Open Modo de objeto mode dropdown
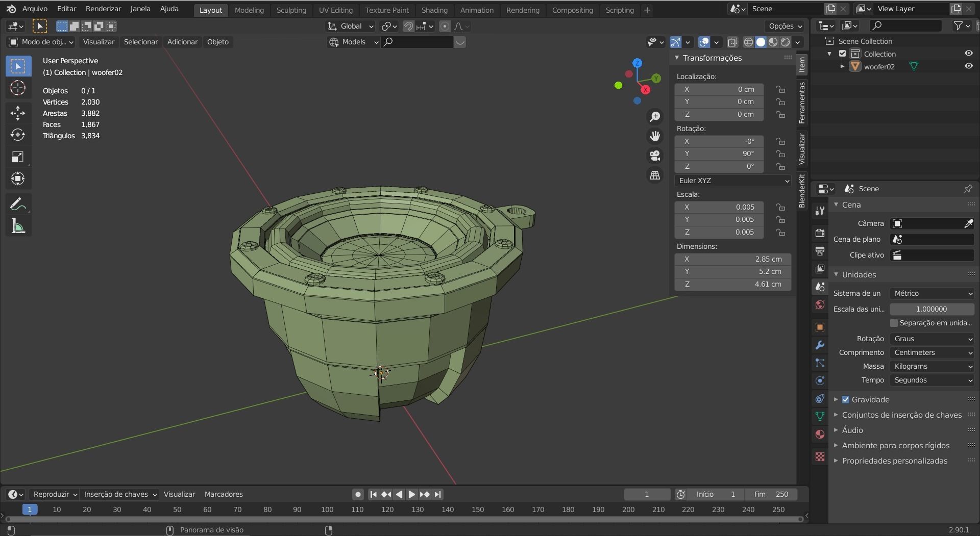Image resolution: width=980 pixels, height=536 pixels. coord(41,42)
